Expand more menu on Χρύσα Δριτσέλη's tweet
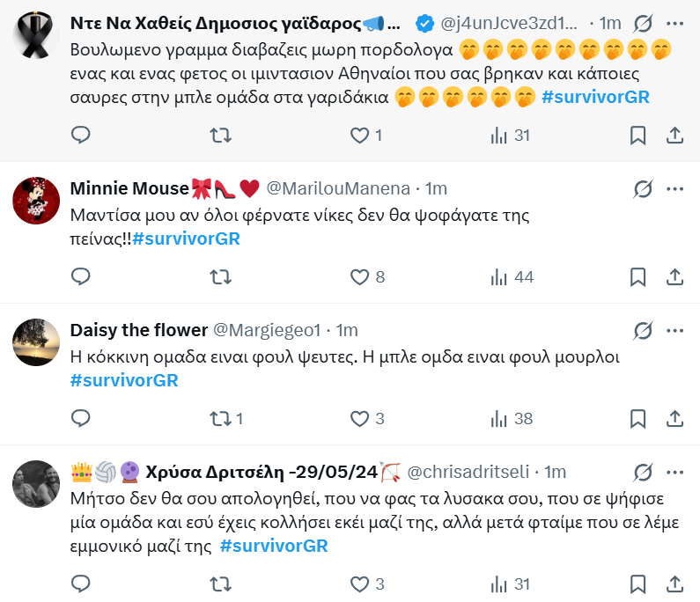The height and width of the screenshot is (602, 700). [674, 471]
